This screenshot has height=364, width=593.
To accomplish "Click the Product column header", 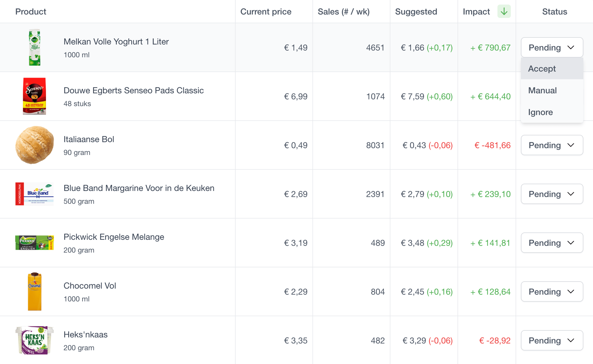I will click(31, 12).
